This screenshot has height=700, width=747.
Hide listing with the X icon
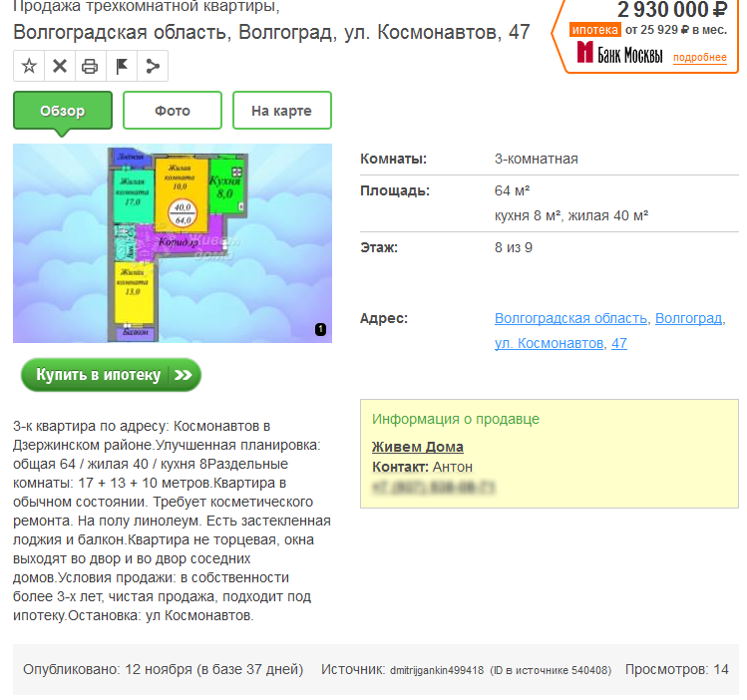point(60,66)
